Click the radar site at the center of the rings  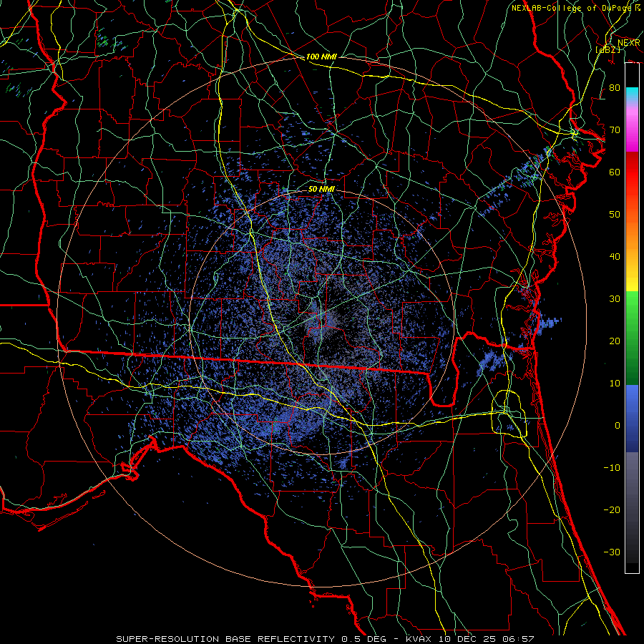[322, 321]
